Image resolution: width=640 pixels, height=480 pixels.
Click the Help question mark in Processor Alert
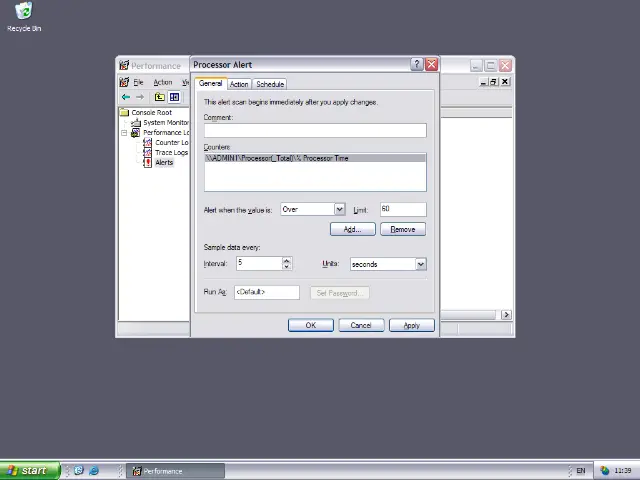coord(417,65)
